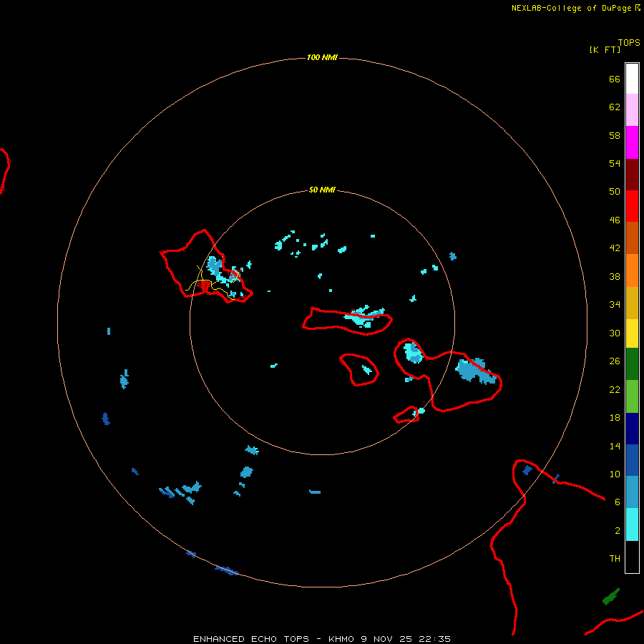
Task: Click the 100 NMI range ring label
Action: [322, 57]
